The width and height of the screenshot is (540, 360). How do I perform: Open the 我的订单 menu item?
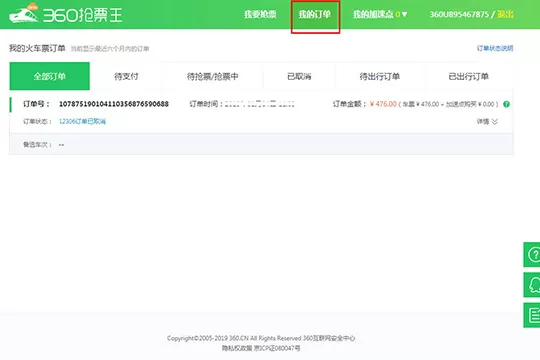pos(315,14)
